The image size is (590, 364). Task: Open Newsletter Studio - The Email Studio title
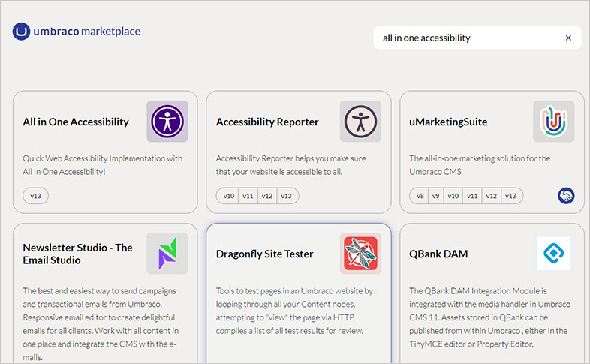77,254
